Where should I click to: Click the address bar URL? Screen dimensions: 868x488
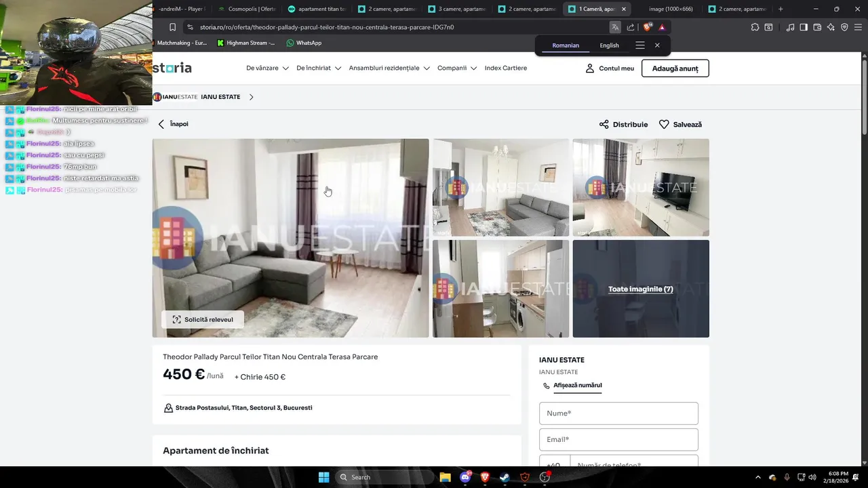327,27
